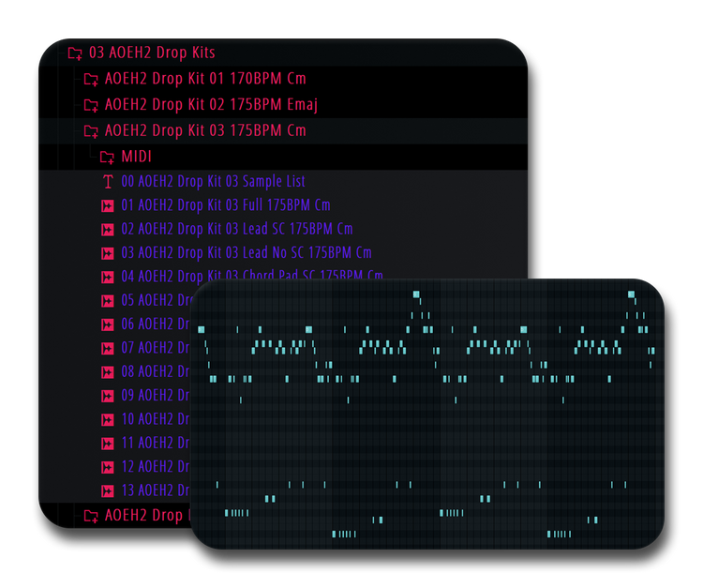The image size is (703, 588).
Task: Expand AOEH2 Drop Kit 02 175BPM Emaj folder
Action: coord(91,105)
